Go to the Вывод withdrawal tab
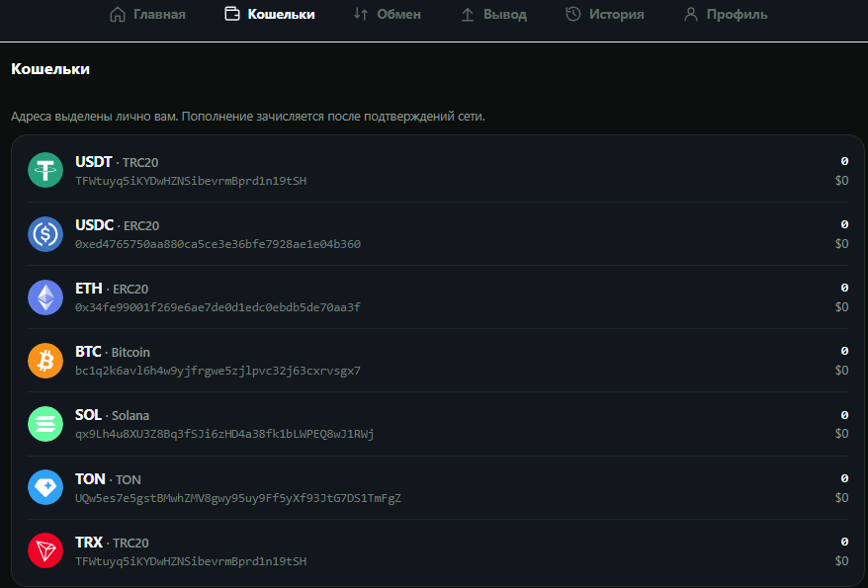The image size is (868, 588). click(493, 15)
